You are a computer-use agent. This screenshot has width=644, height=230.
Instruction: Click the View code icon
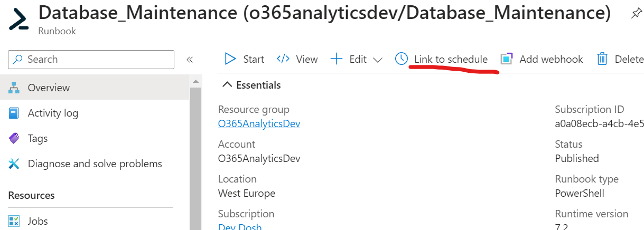(x=283, y=59)
